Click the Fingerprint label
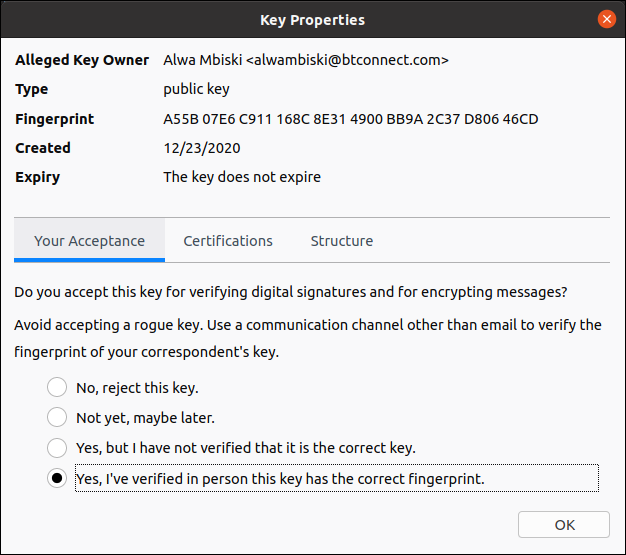The image size is (626, 555). point(55,119)
